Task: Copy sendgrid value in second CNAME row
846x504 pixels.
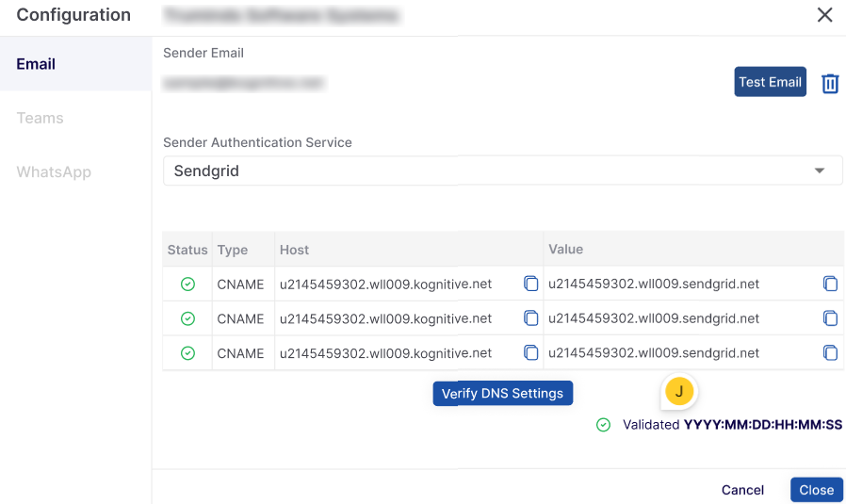Action: (x=830, y=318)
